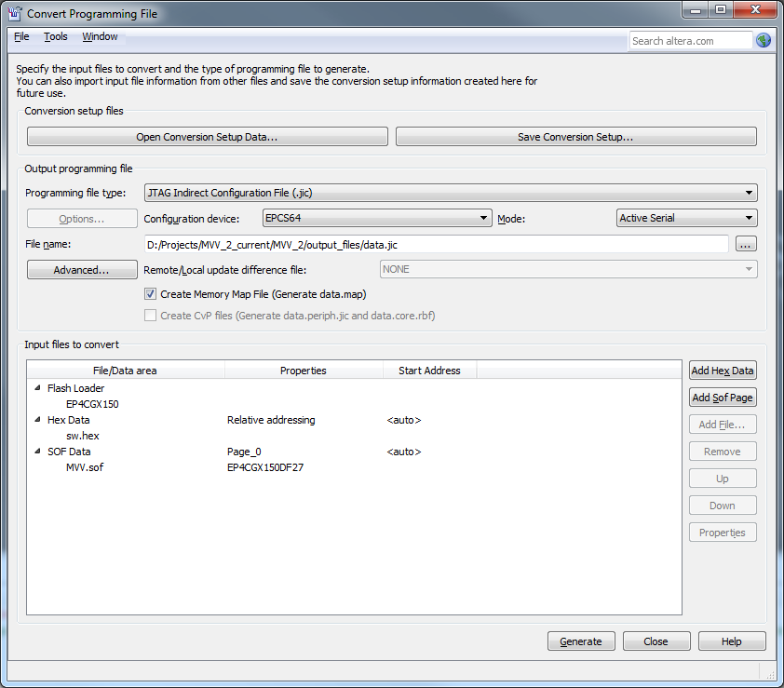Click the File/Data area column header

tap(125, 371)
